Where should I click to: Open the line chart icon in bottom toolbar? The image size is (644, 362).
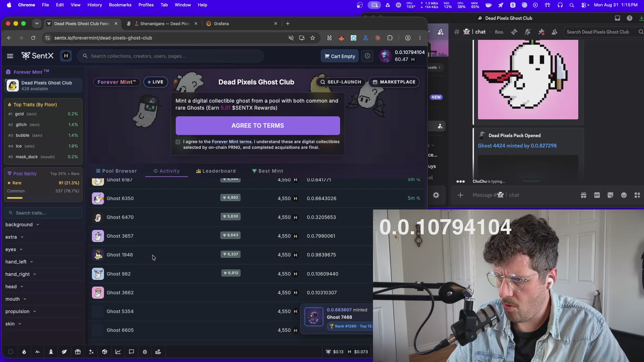(118, 352)
